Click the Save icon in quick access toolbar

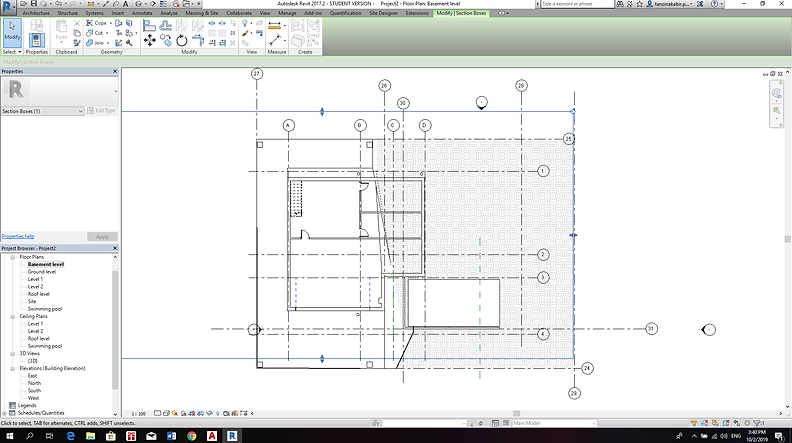click(34, 4)
